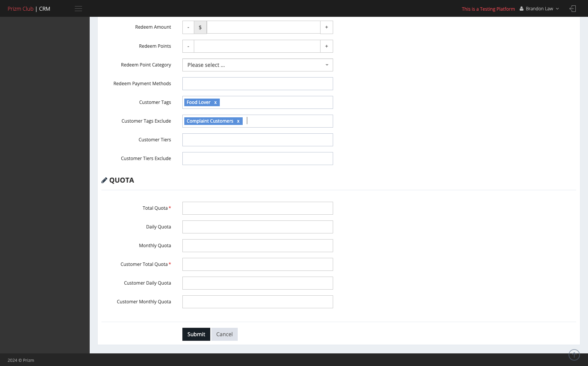Cancel the form
Viewport: 588px width, 366px height.
tap(224, 334)
